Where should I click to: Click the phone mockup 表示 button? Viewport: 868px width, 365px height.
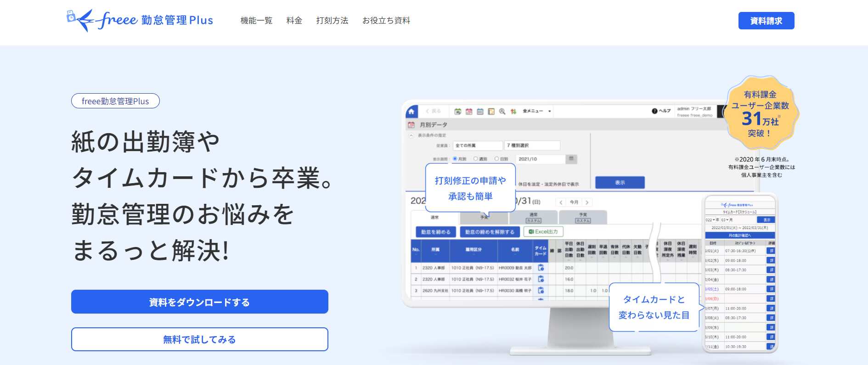(x=767, y=220)
